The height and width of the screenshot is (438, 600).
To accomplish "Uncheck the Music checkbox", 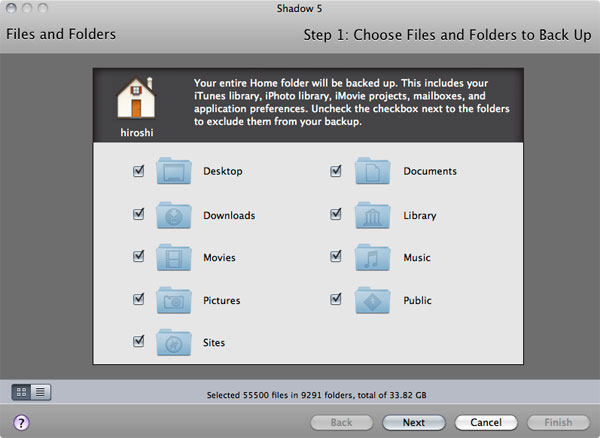I will point(336,256).
